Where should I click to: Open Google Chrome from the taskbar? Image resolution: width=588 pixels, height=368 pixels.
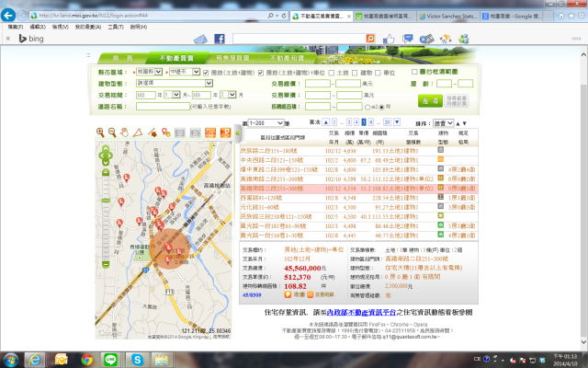point(86,360)
